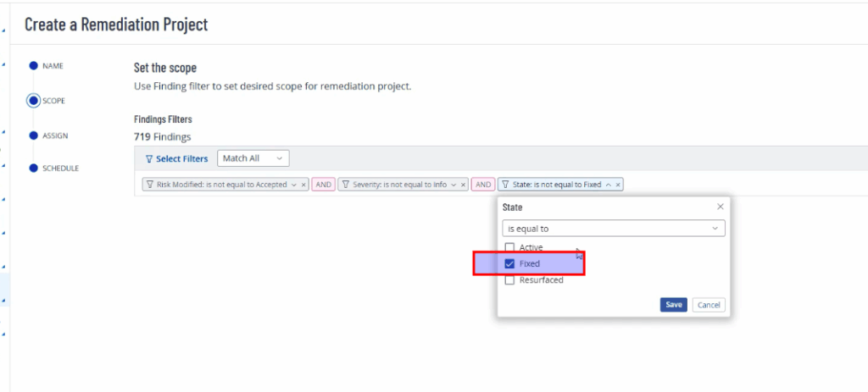Remove the State filter using its x
Viewport: 868px width, 392px height.
point(618,185)
